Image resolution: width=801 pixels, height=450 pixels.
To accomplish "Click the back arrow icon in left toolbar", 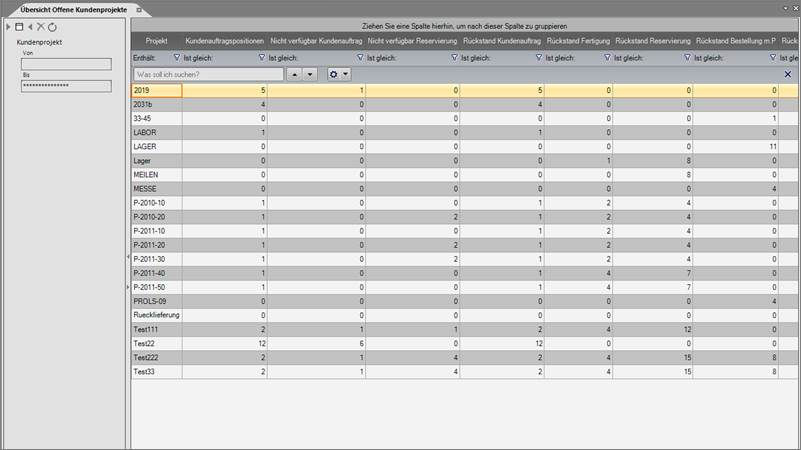I will coord(30,27).
